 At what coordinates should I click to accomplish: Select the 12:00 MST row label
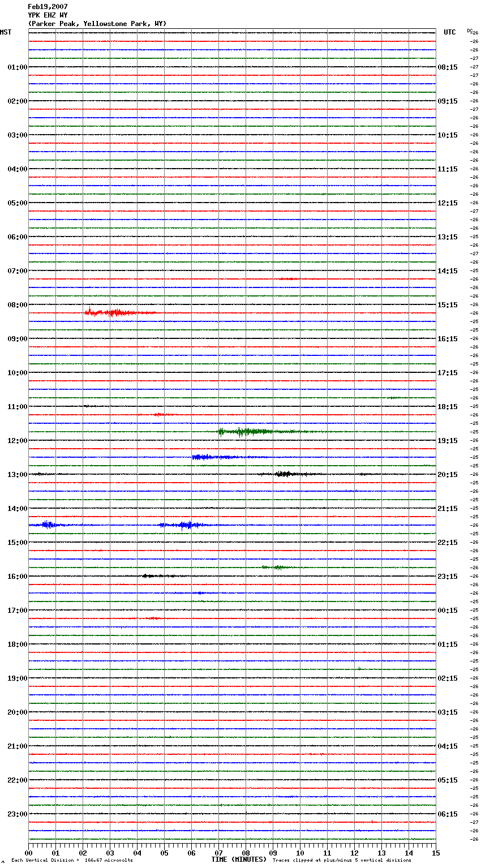(x=18, y=441)
